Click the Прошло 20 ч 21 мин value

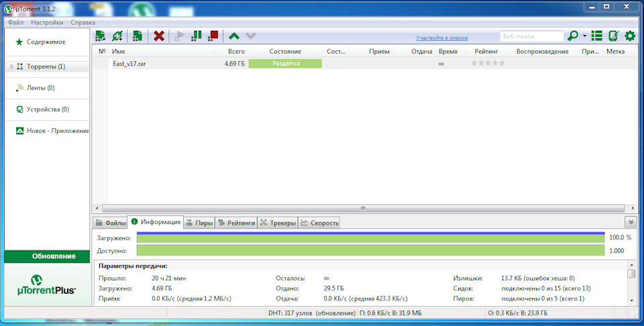point(169,278)
